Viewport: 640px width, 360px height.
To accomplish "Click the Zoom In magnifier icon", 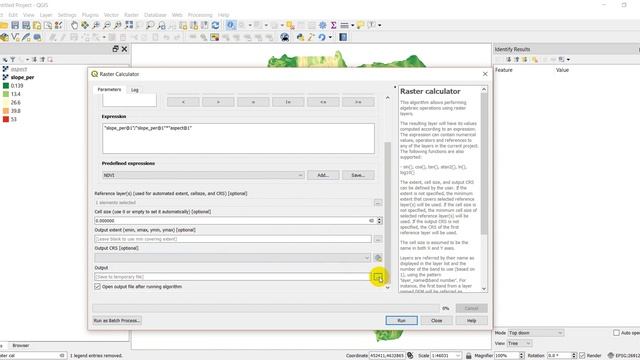I will [x=96, y=25].
